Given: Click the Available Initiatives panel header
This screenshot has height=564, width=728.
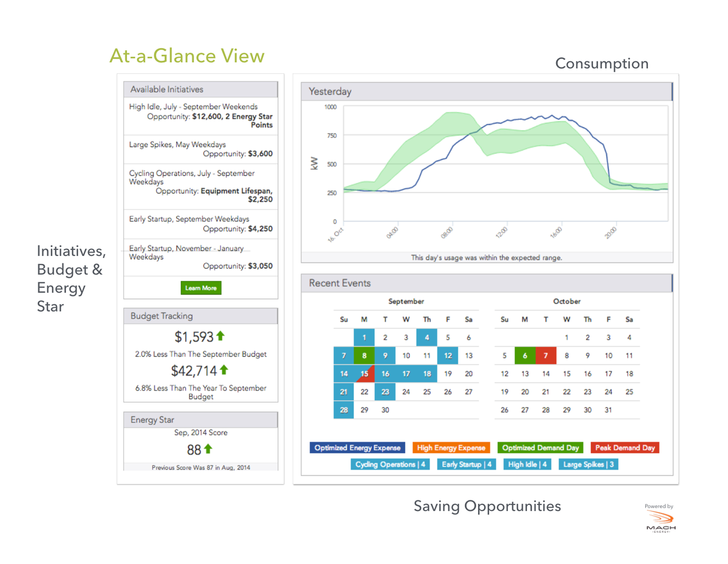Looking at the screenshot, I should coord(201,89).
